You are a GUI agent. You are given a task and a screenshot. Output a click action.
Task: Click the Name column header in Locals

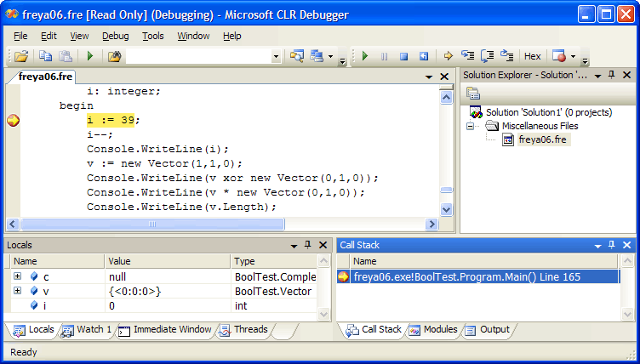[x=57, y=261]
